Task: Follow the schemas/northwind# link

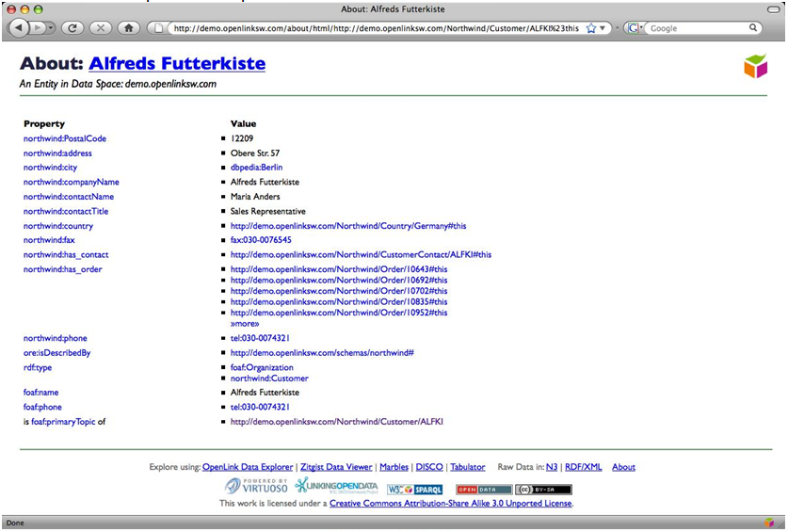Action: click(x=322, y=352)
